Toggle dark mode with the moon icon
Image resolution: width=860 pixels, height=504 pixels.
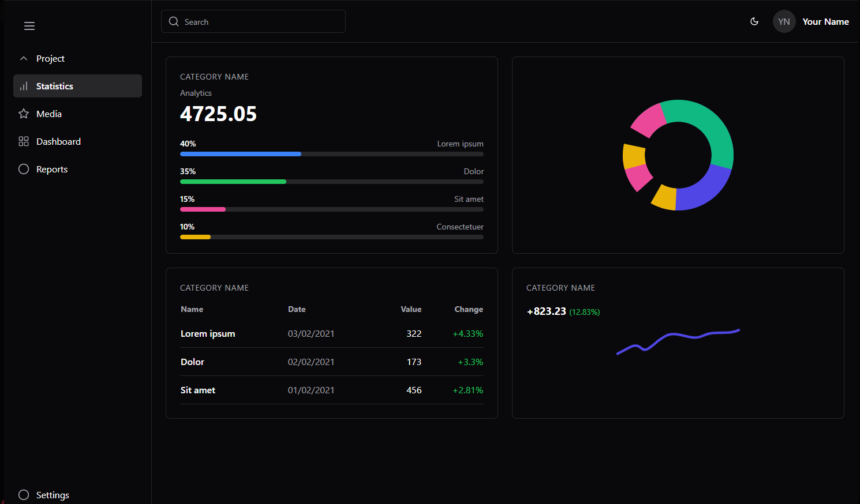click(754, 21)
